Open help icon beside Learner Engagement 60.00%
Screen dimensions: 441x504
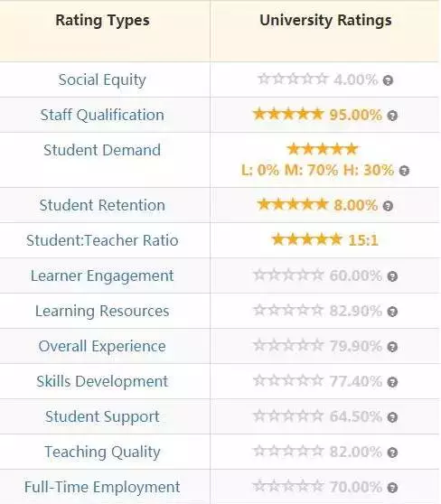pos(392,276)
